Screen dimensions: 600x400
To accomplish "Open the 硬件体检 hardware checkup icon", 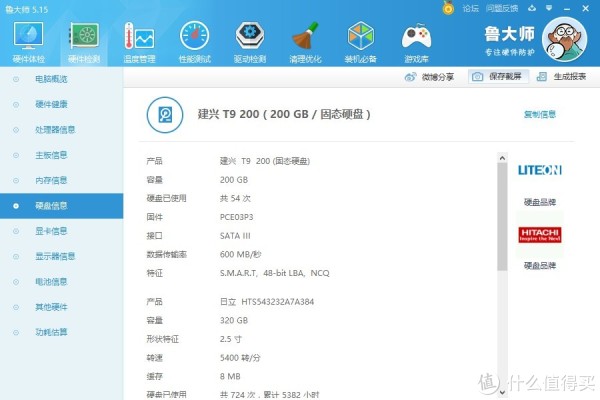I will tap(28, 36).
